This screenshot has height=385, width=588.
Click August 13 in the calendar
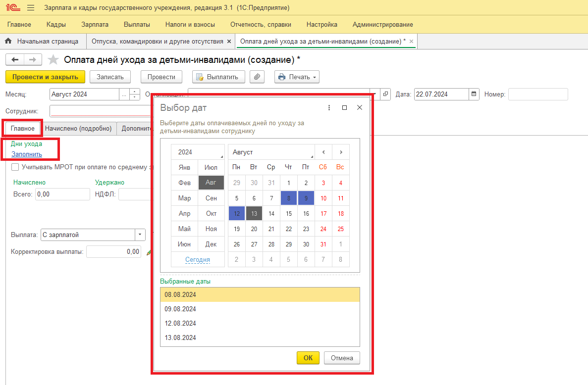(254, 213)
